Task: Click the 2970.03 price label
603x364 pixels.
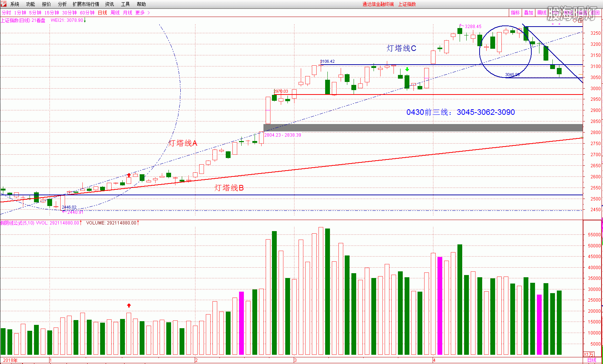Action: pyautogui.click(x=281, y=91)
